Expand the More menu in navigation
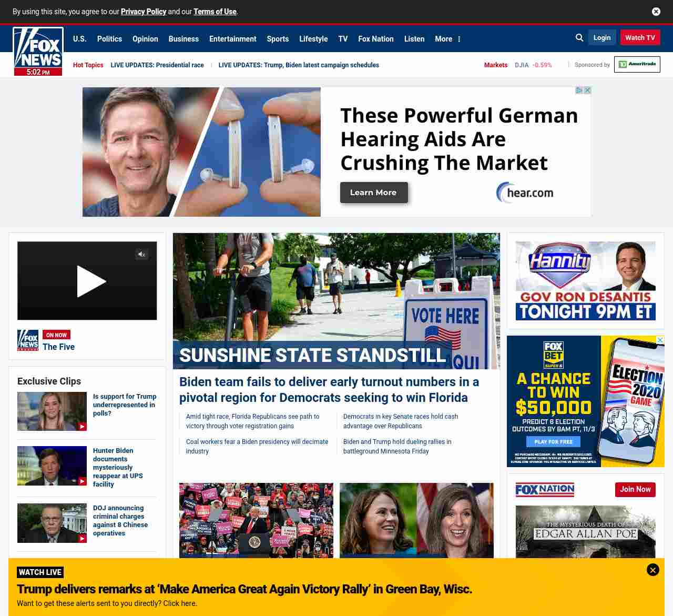 click(447, 39)
